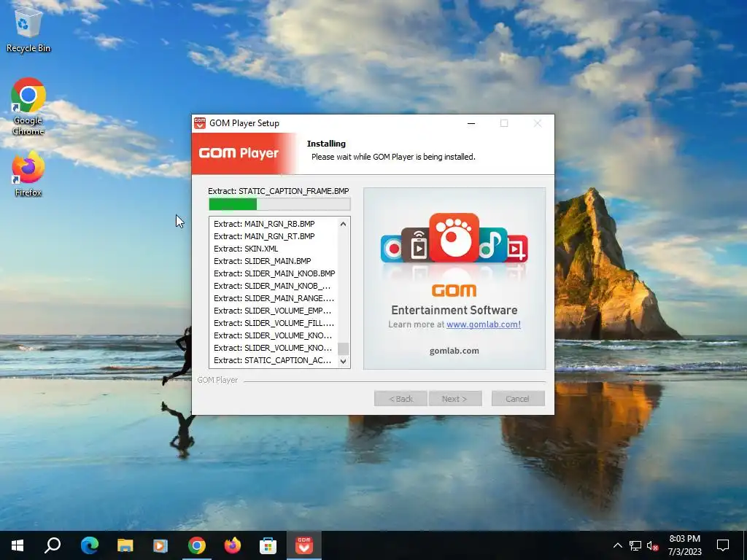747x560 pixels.
Task: Open taskbar search magnifier
Action: [x=53, y=545]
